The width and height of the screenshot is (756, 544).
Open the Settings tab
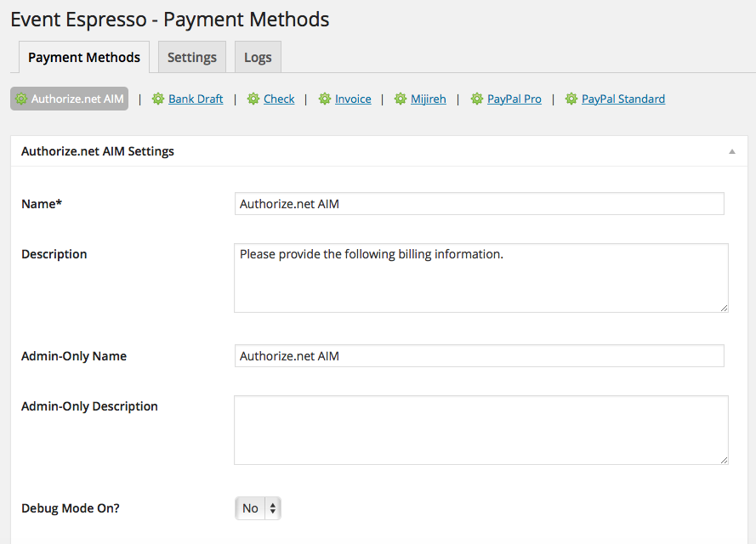(192, 57)
